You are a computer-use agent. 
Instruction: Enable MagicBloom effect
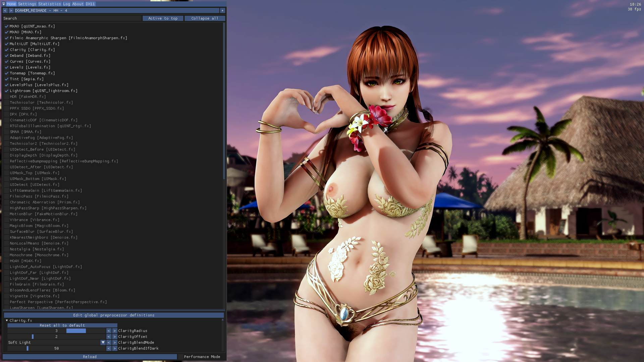[6, 226]
